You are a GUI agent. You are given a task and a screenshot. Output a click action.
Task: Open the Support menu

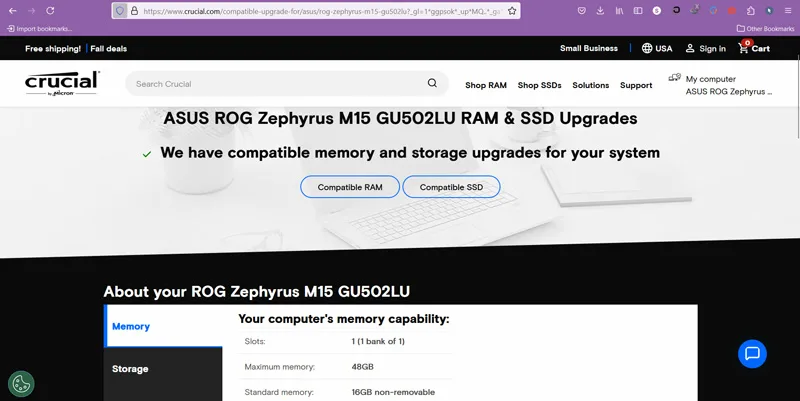click(x=636, y=85)
